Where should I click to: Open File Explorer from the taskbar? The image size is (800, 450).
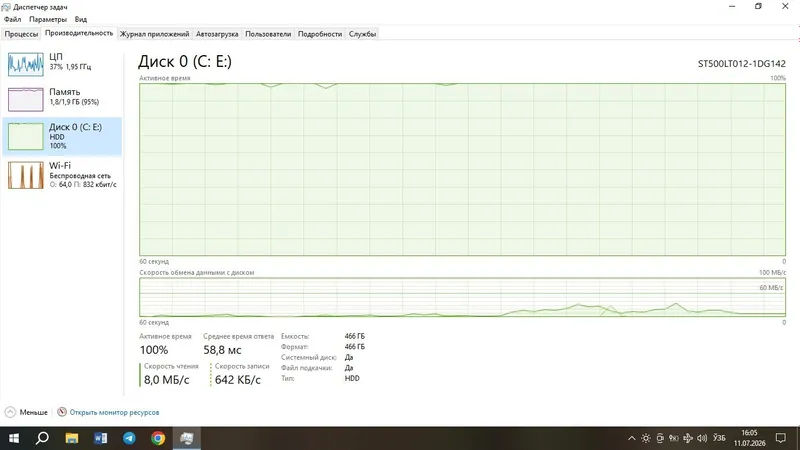coord(71,438)
